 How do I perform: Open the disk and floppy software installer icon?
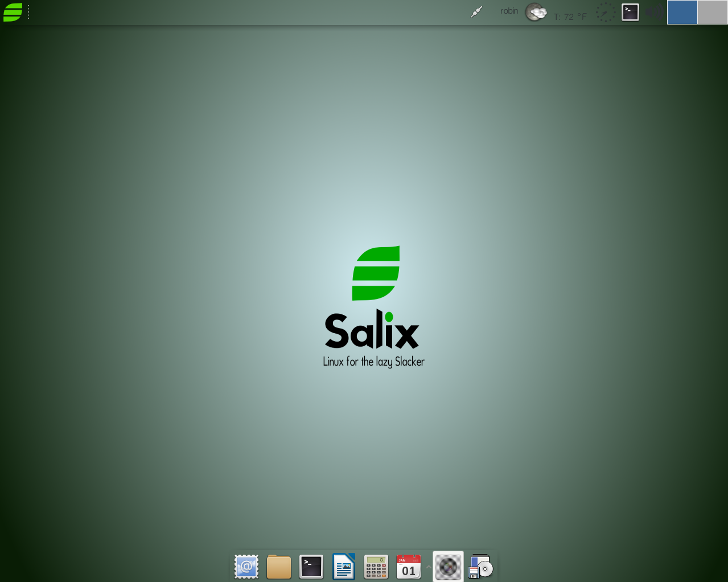tap(480, 567)
